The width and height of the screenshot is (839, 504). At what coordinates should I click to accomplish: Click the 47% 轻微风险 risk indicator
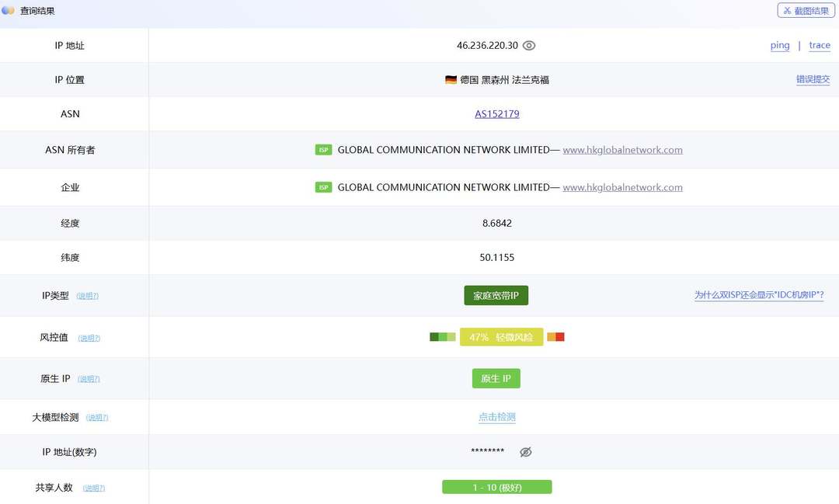click(x=501, y=337)
